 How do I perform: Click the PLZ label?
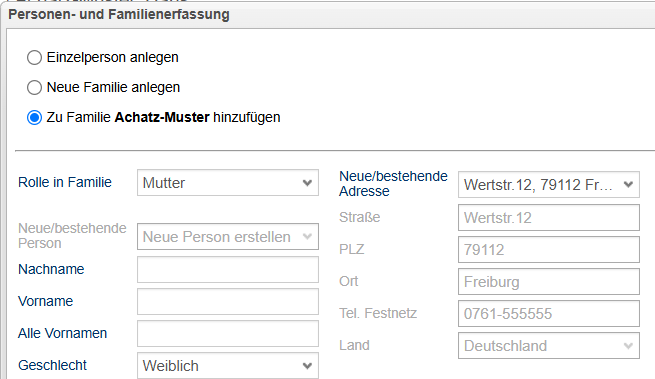pyautogui.click(x=352, y=249)
